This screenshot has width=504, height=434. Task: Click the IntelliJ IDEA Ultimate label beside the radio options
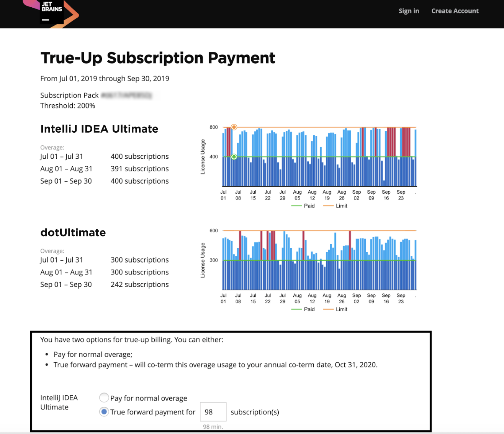coord(59,403)
